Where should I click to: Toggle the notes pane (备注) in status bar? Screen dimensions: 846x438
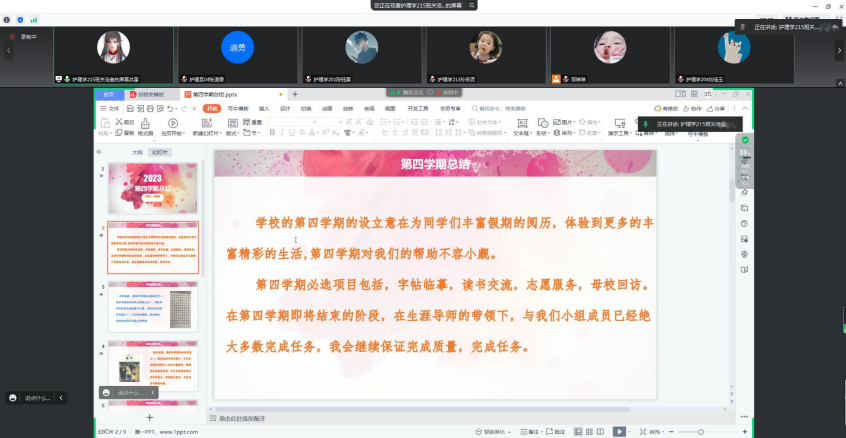point(534,431)
